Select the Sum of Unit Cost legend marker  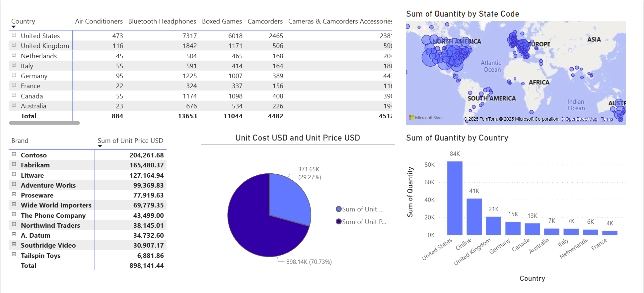click(338, 209)
